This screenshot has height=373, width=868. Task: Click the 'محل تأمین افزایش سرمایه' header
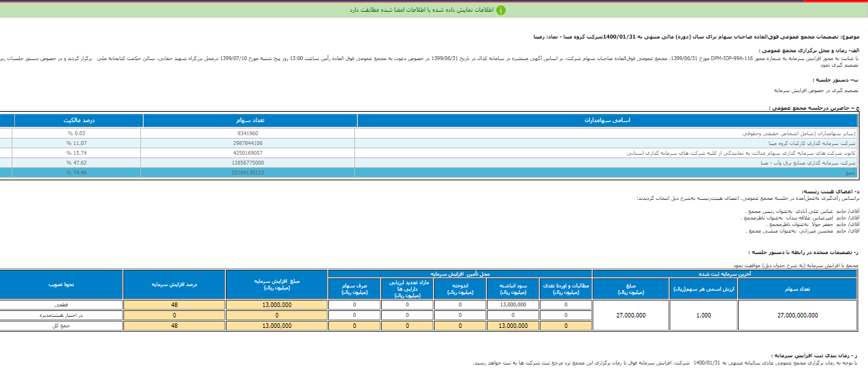coord(459,274)
